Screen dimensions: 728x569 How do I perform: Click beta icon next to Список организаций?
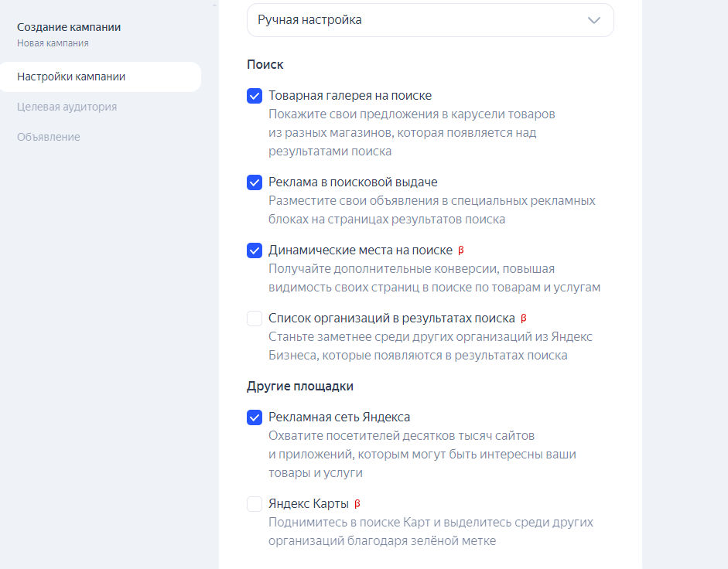coord(524,319)
